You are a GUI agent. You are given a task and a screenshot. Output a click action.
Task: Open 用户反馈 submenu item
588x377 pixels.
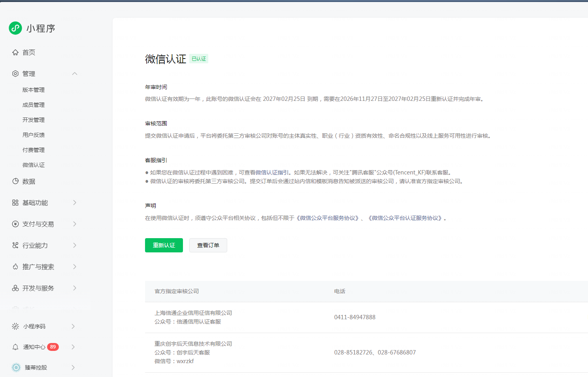coord(34,135)
